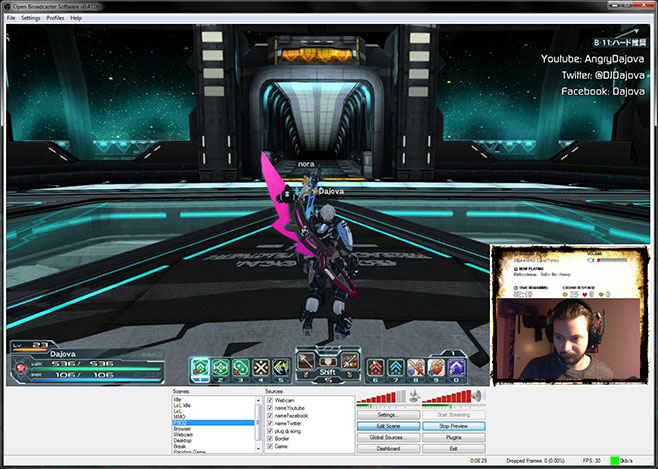Screen dimensions: 658x469
Task: Click hotbar slot 6 red skill icon
Action: pos(373,366)
